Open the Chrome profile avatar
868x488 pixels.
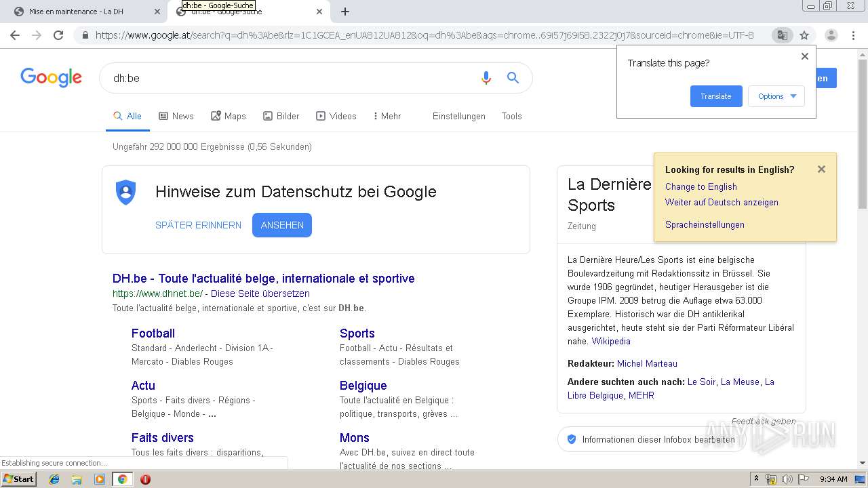(x=831, y=35)
